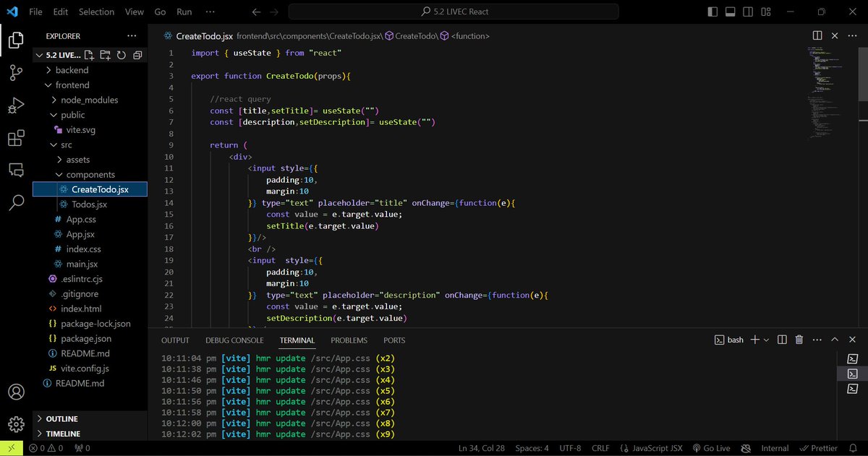Viewport: 868px width, 456px height.
Task: Open the Explorer view in activity bar
Action: (x=16, y=39)
